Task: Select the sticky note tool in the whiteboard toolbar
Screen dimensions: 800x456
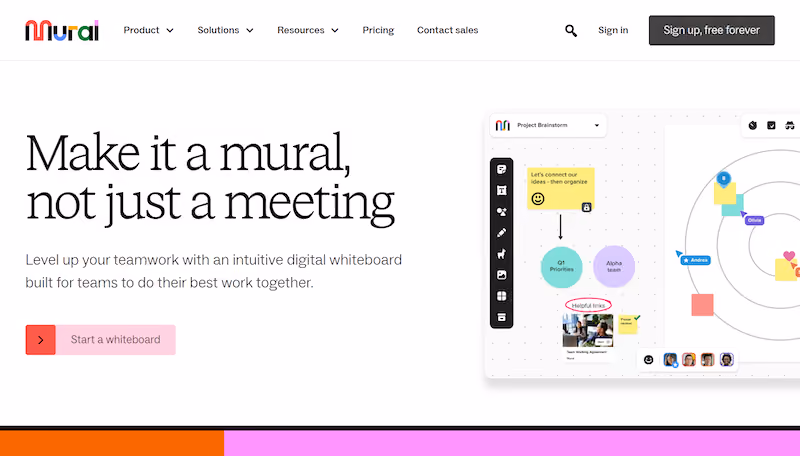Action: (502, 169)
